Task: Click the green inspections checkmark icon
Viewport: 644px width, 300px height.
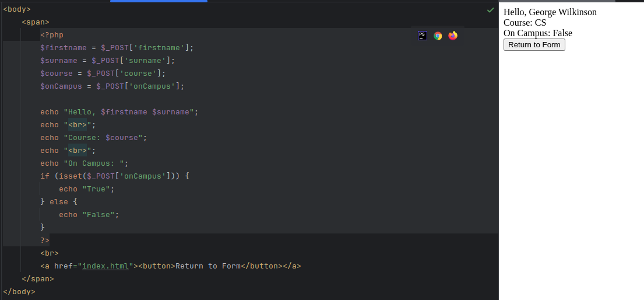Action: coord(490,10)
